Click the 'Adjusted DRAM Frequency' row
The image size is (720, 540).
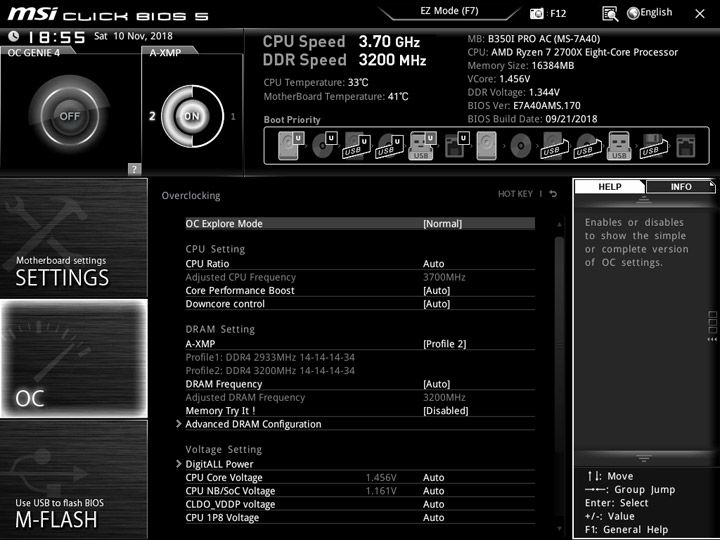pyautogui.click(x=360, y=397)
